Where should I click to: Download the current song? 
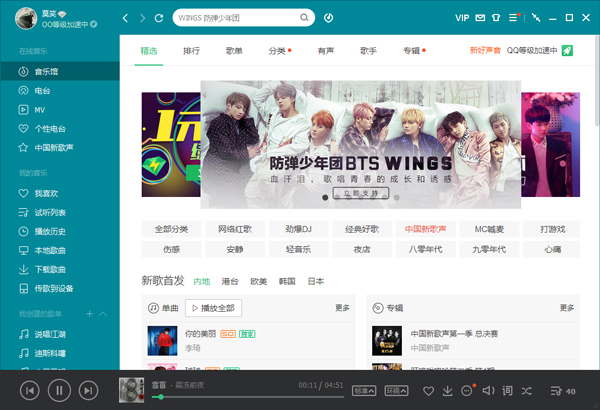(x=447, y=391)
